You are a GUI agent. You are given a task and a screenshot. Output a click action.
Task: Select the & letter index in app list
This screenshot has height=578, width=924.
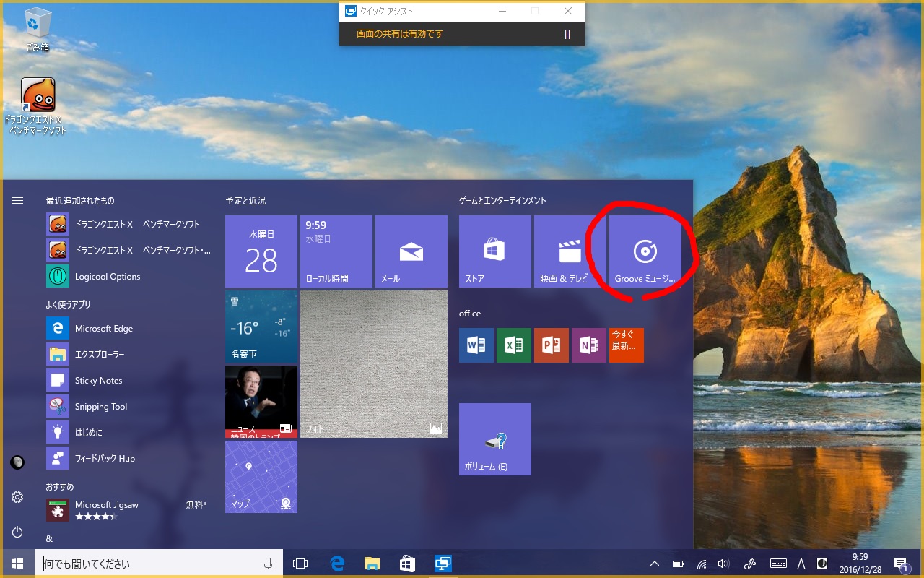pyautogui.click(x=49, y=539)
